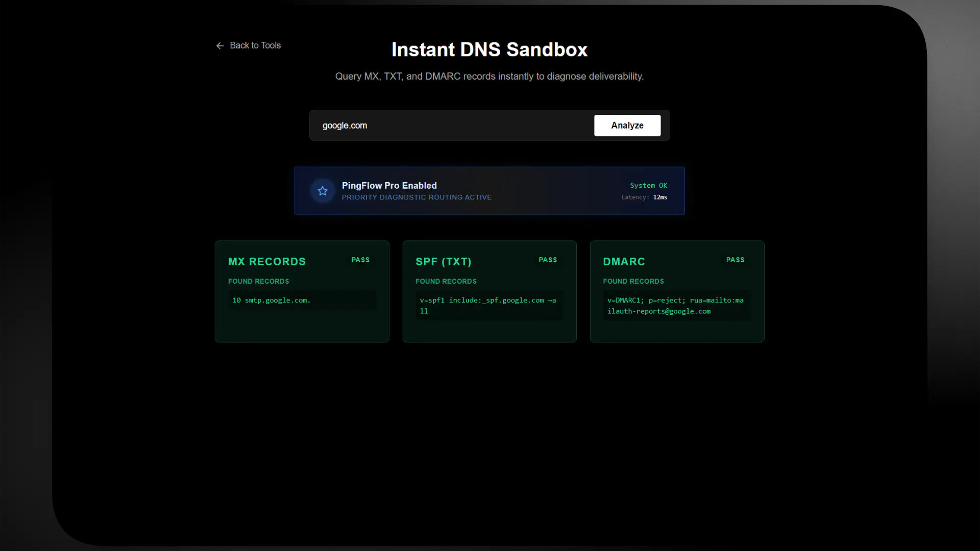Select the PingFlow Pro Enabled heading
Viewport: 980px width, 551px height.
click(x=389, y=186)
